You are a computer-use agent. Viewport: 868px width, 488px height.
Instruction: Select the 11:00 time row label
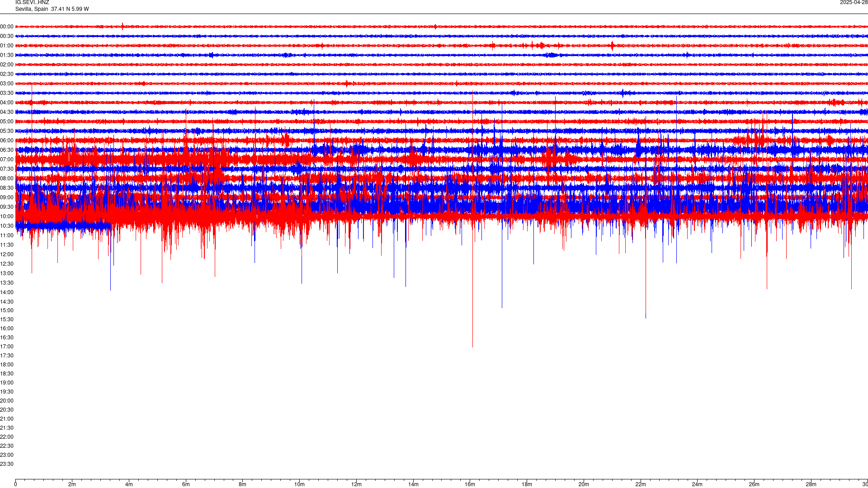[7, 235]
